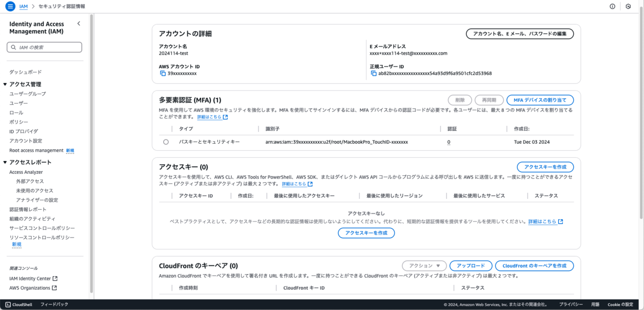Open サービスコントロールポリシー in sidebar
644x310 pixels.
(x=42, y=228)
